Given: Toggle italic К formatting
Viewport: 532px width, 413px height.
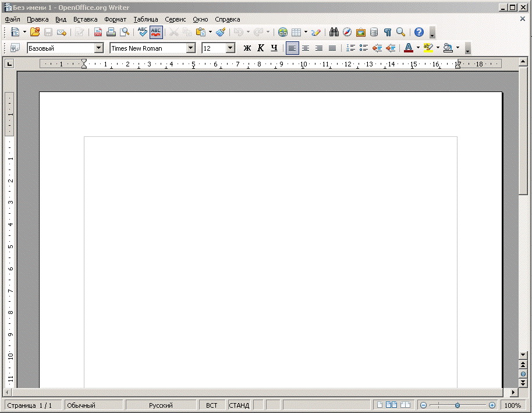Looking at the screenshot, I should (261, 48).
